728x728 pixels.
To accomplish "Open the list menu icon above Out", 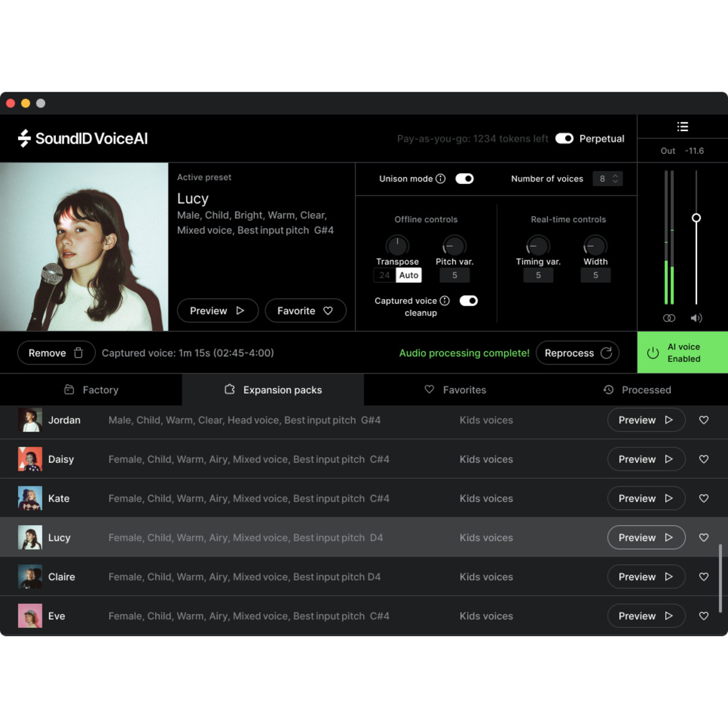I will [x=682, y=127].
